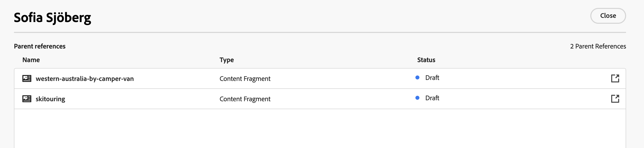Click the Status column header

point(426,60)
